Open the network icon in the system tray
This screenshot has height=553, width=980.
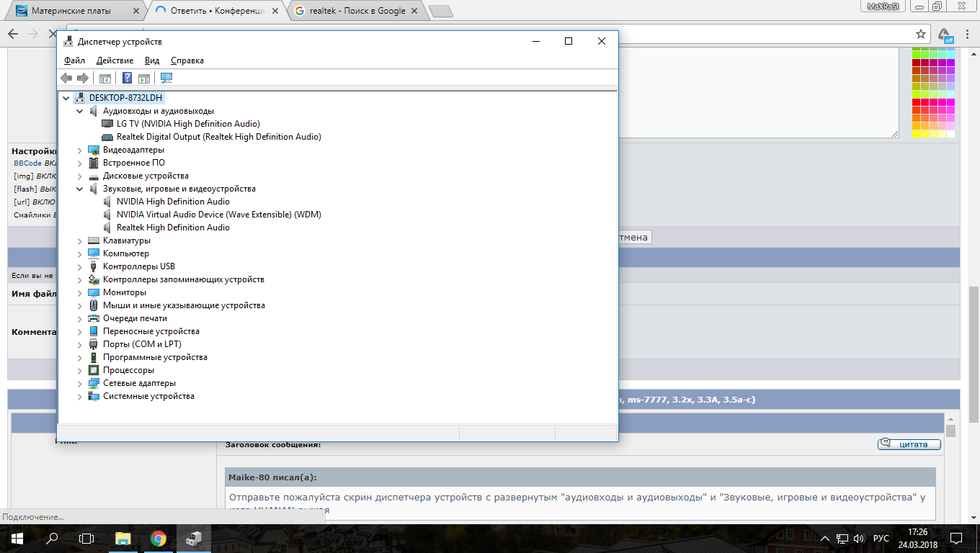pyautogui.click(x=842, y=539)
